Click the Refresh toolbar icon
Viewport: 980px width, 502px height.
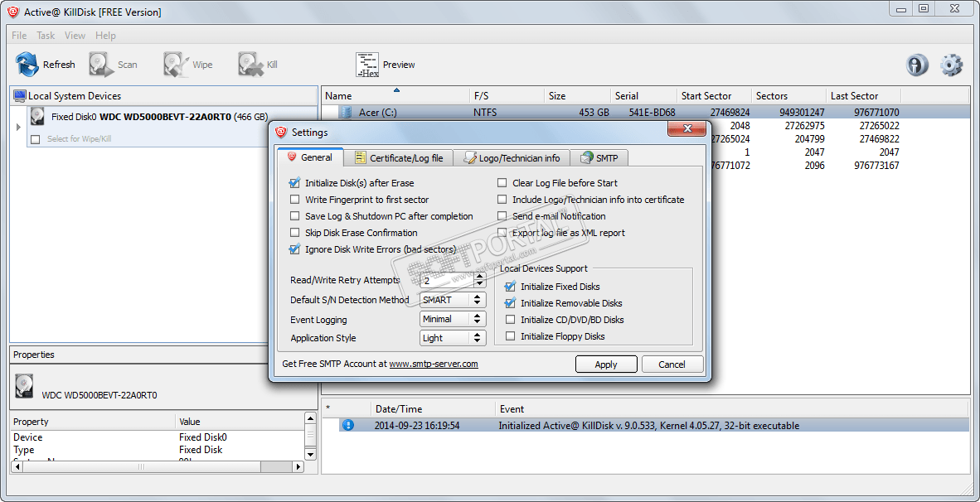click(x=27, y=65)
